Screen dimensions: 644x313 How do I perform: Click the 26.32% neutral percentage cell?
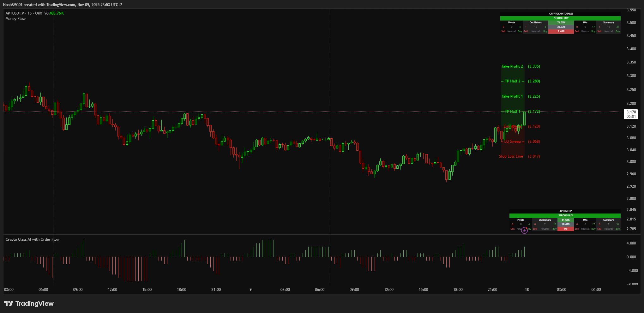[x=561, y=27]
